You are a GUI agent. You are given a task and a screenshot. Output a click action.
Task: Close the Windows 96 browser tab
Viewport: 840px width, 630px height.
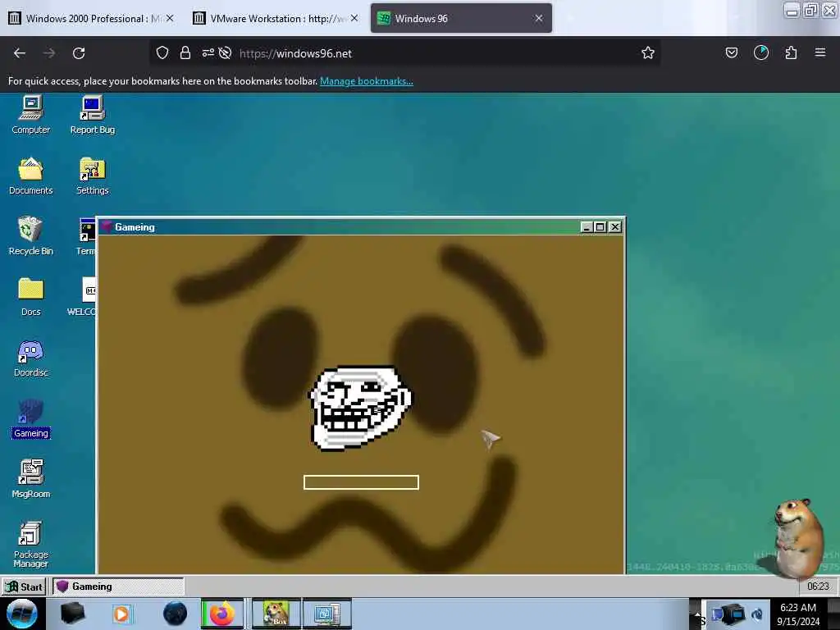[539, 18]
